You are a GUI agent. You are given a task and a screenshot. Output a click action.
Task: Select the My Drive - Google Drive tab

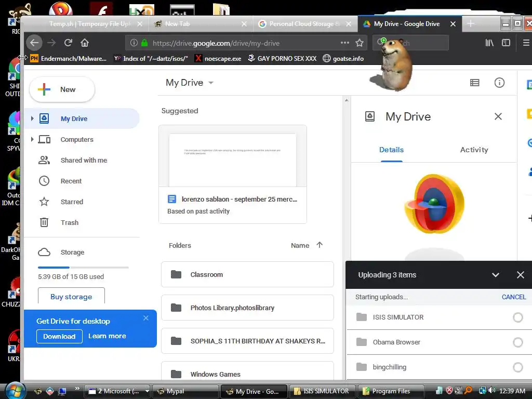pyautogui.click(x=410, y=24)
